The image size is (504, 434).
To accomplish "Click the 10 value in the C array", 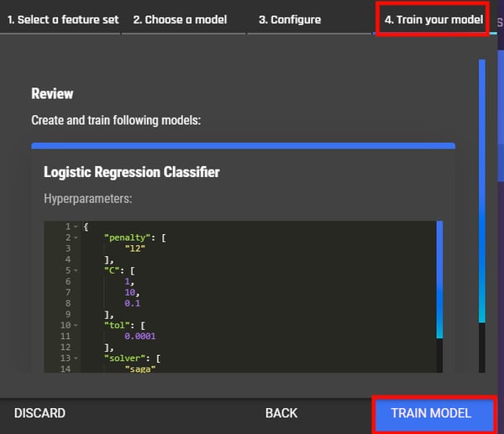I will click(130, 292).
